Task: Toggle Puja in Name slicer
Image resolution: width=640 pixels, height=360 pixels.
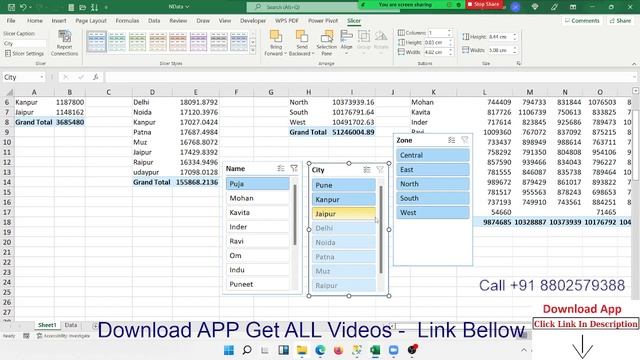Action: [x=258, y=184]
